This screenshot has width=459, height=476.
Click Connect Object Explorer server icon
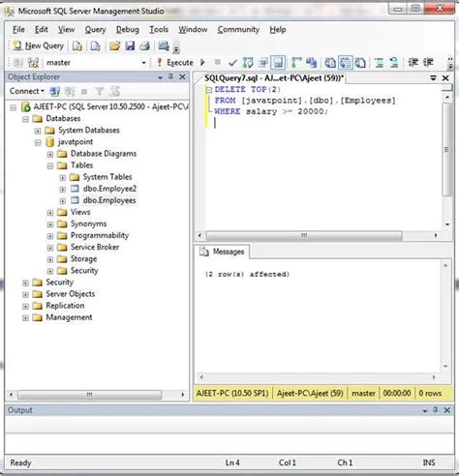[54, 92]
